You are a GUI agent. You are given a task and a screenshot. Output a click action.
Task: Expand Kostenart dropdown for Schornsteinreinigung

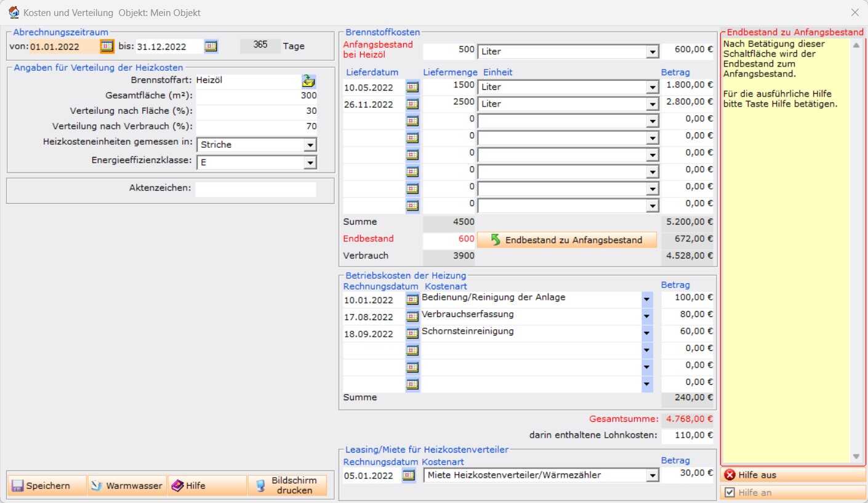(647, 334)
